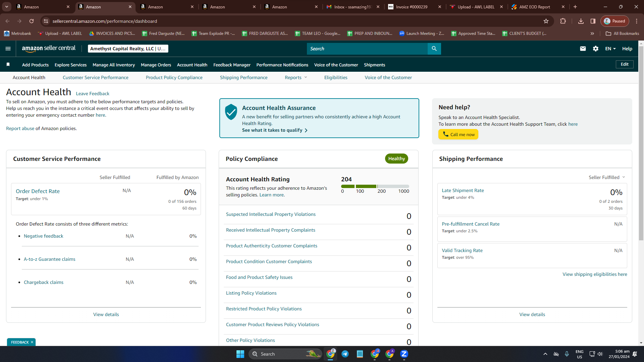Open a new browser tab
The height and width of the screenshot is (362, 644).
pos(575,7)
